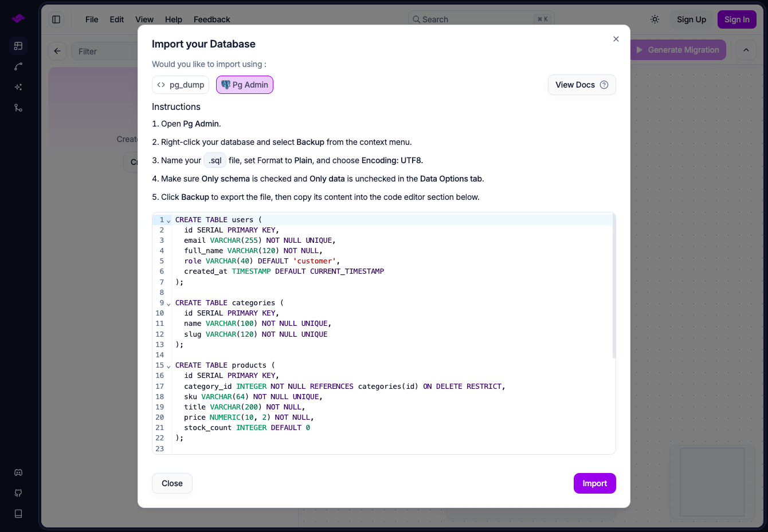The image size is (768, 532).
Task: Click the Sign In button
Action: (737, 19)
